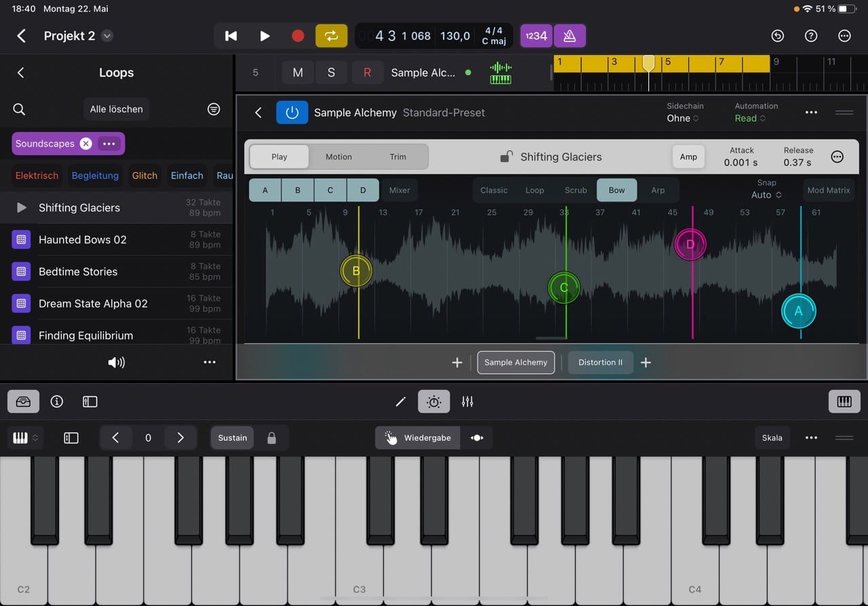
Task: Select the Begleitung filter tag
Action: [95, 176]
